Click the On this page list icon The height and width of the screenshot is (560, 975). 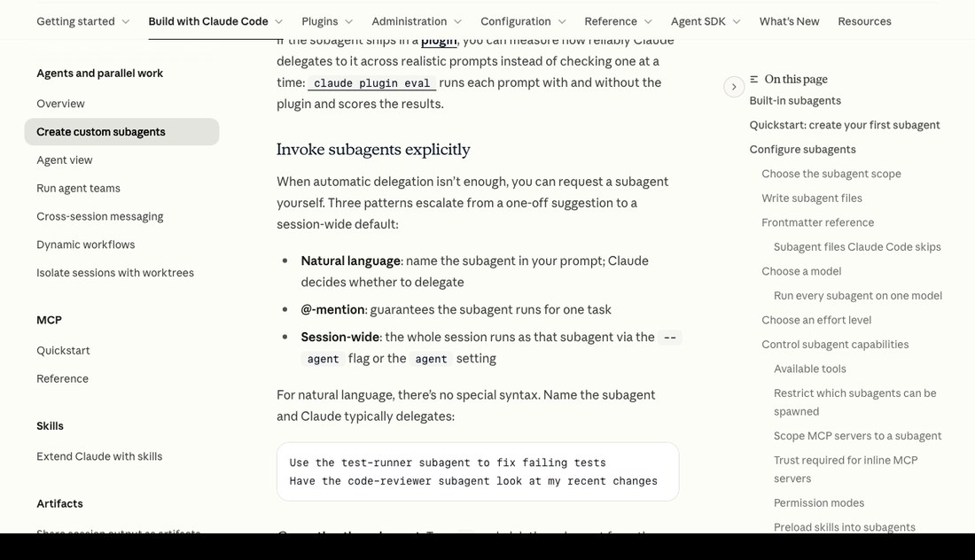(x=753, y=79)
